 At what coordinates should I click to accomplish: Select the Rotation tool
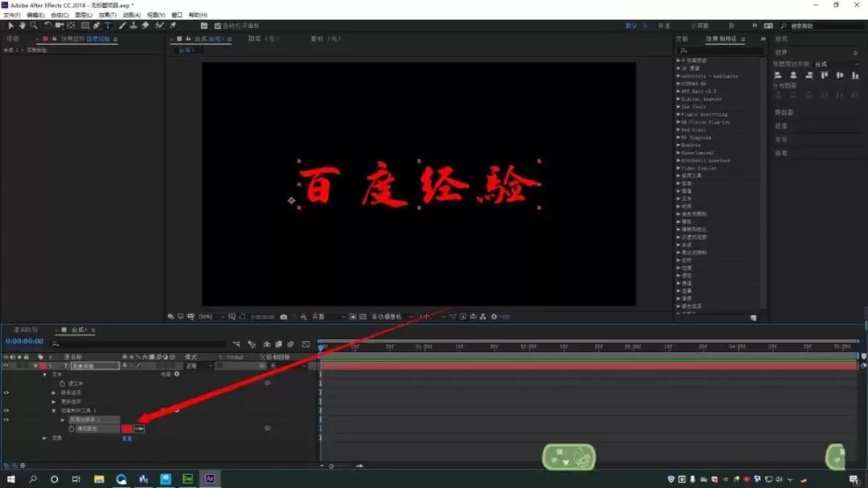[47, 26]
